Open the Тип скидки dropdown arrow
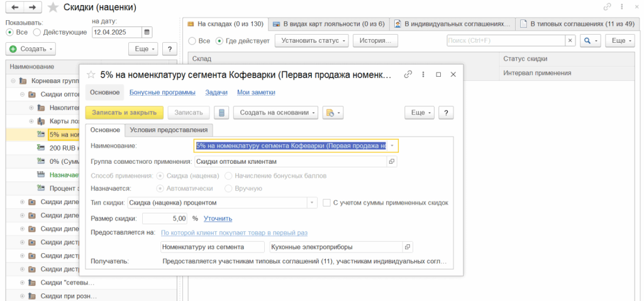 coord(312,203)
